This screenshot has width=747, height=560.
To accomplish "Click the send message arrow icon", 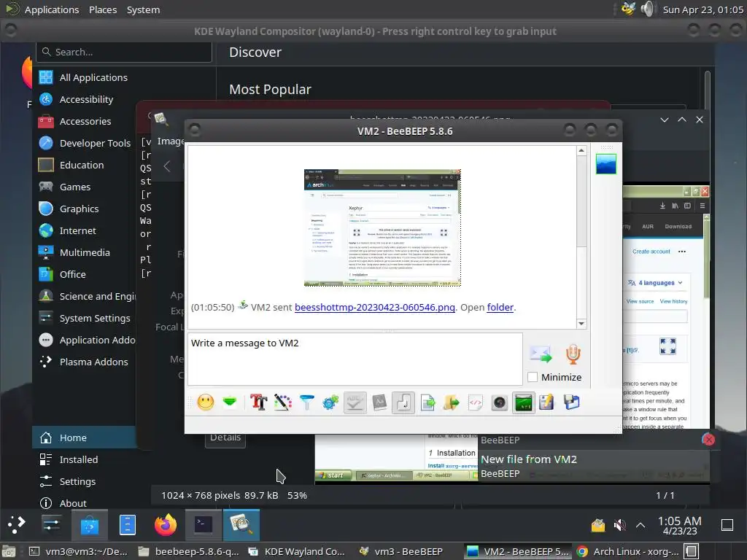I will [541, 354].
